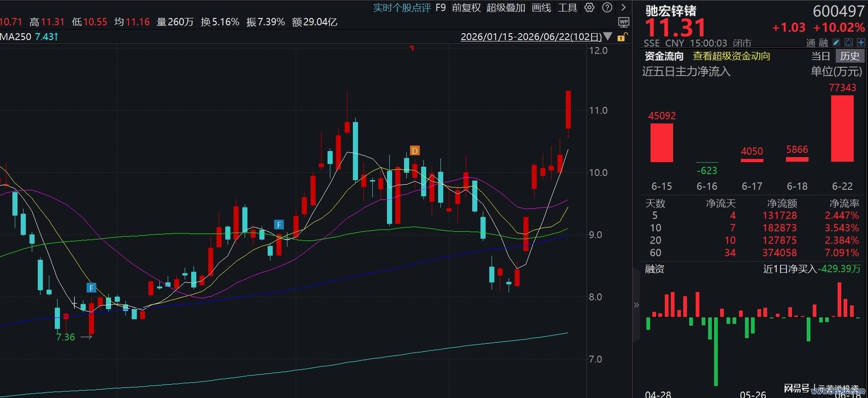Open 实时个股点评 link
Viewport: 868px width, 398px height.
[402, 8]
